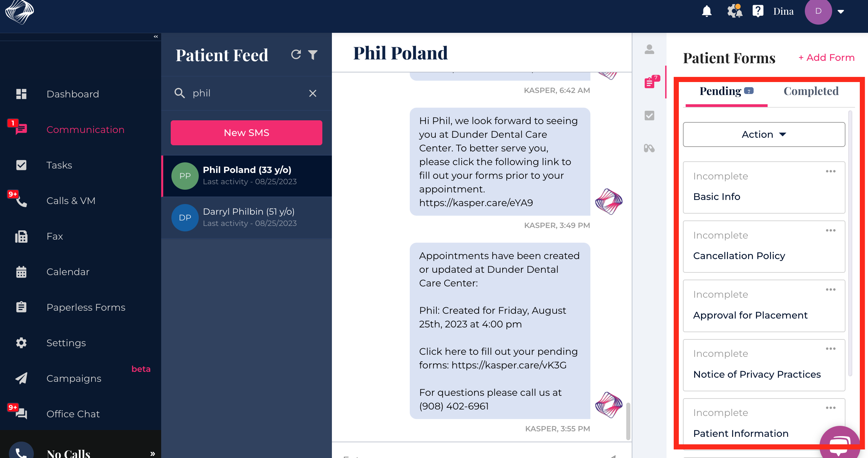Collapse the left navigation sidebar

click(156, 37)
